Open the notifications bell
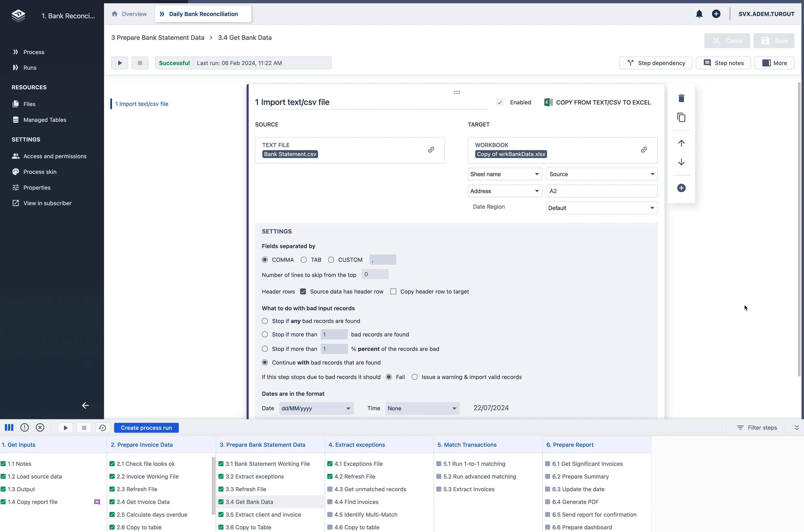Viewport: 804px width, 532px height. pos(699,14)
